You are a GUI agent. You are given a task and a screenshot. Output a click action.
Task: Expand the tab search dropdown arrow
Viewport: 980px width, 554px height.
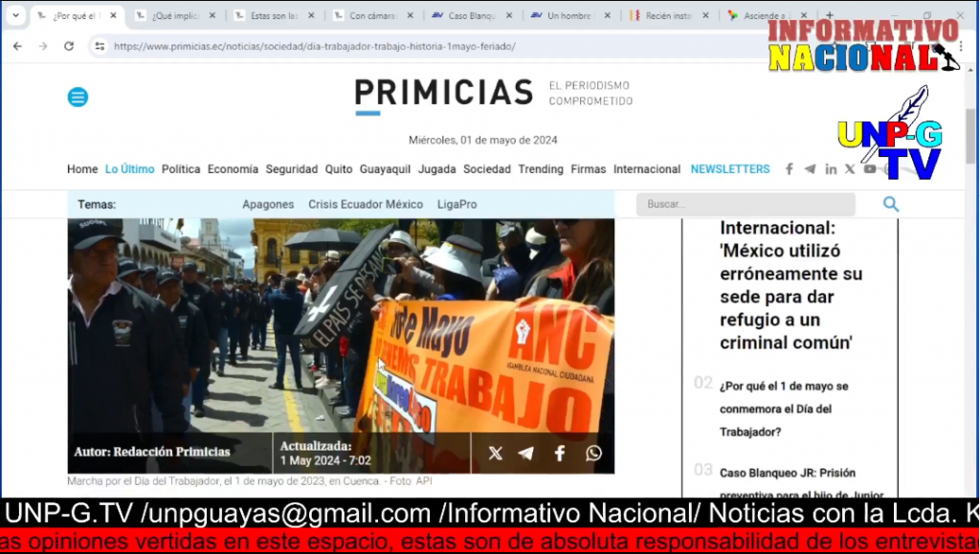[15, 15]
